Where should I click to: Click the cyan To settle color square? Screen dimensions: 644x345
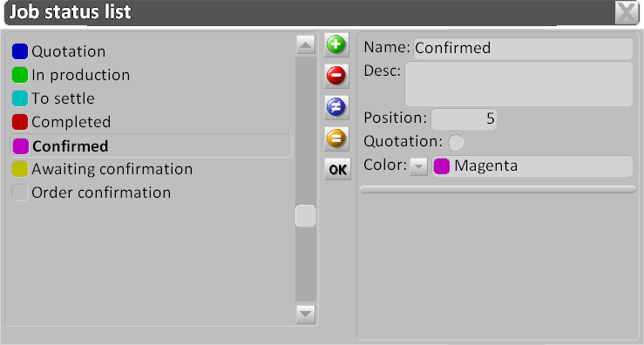[20, 98]
